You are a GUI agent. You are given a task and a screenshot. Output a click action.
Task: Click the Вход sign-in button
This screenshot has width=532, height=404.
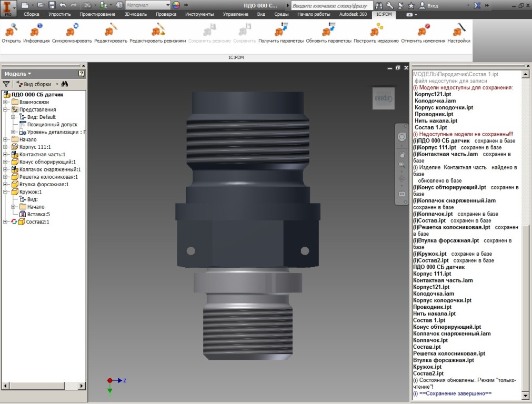[x=433, y=5]
